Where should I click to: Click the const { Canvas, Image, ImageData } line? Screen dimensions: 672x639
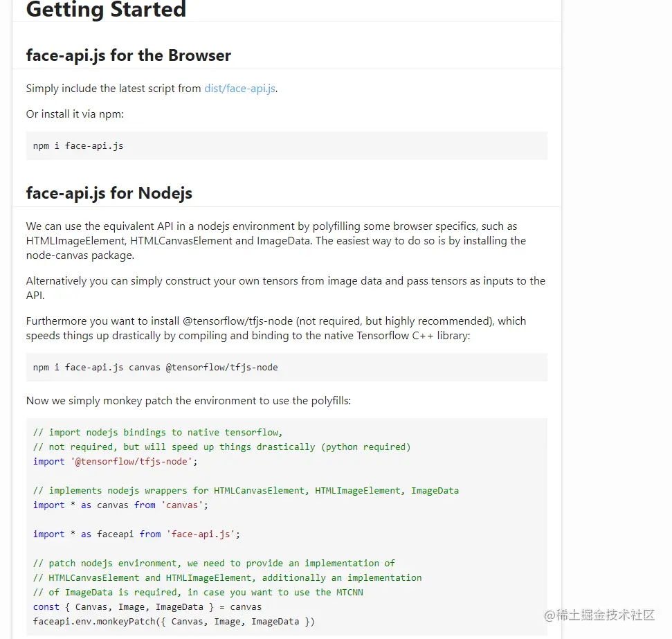point(147,607)
